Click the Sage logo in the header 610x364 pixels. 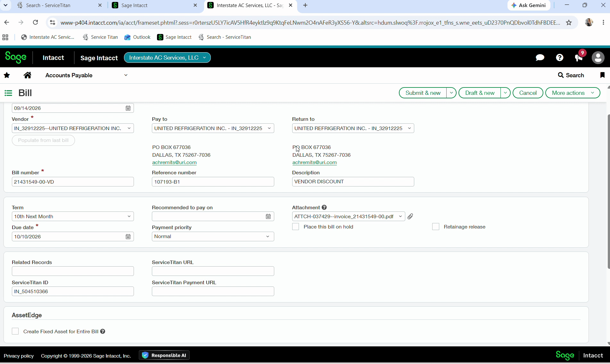(x=16, y=58)
